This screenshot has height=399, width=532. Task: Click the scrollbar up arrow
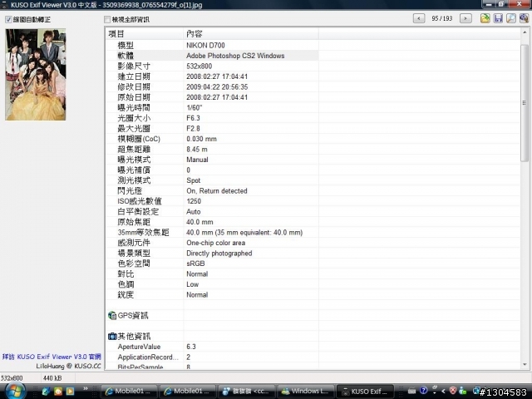525,32
